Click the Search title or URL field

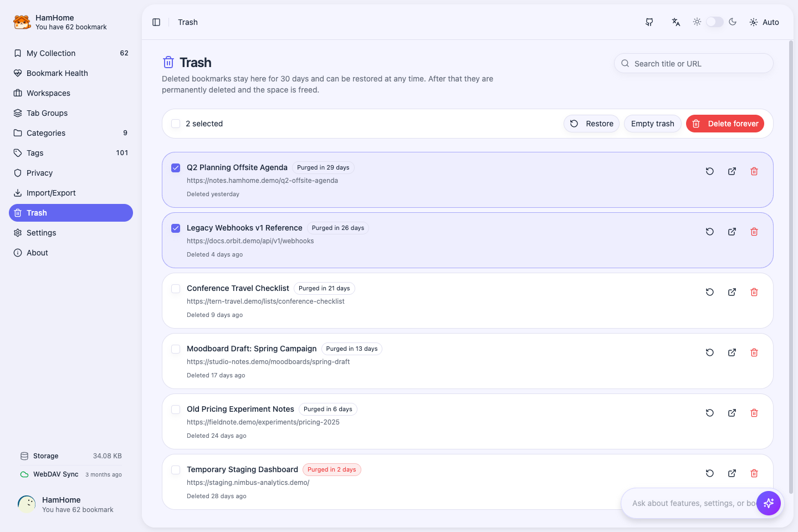(x=693, y=63)
